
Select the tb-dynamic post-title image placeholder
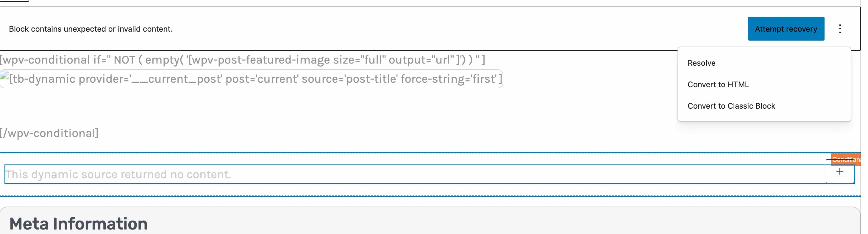tap(251, 79)
